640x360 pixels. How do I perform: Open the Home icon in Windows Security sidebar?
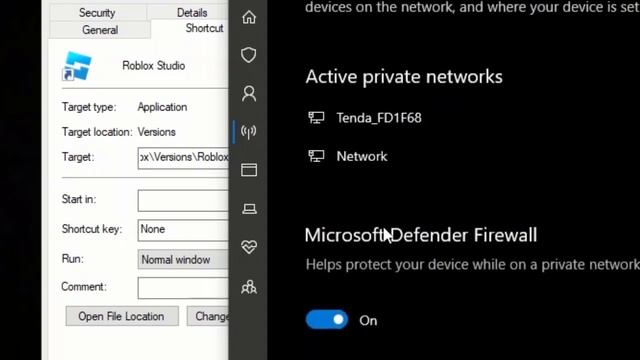(249, 17)
